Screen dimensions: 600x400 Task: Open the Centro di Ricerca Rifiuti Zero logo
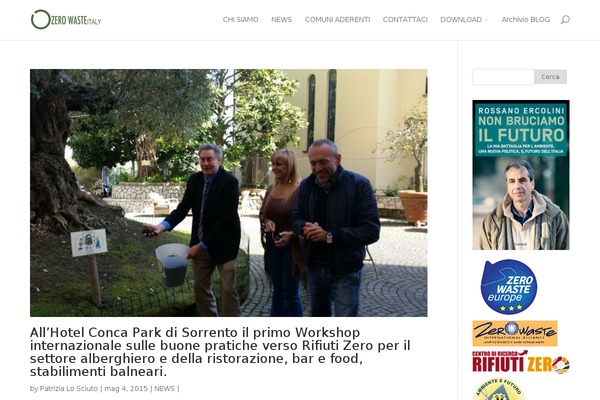[x=521, y=362]
